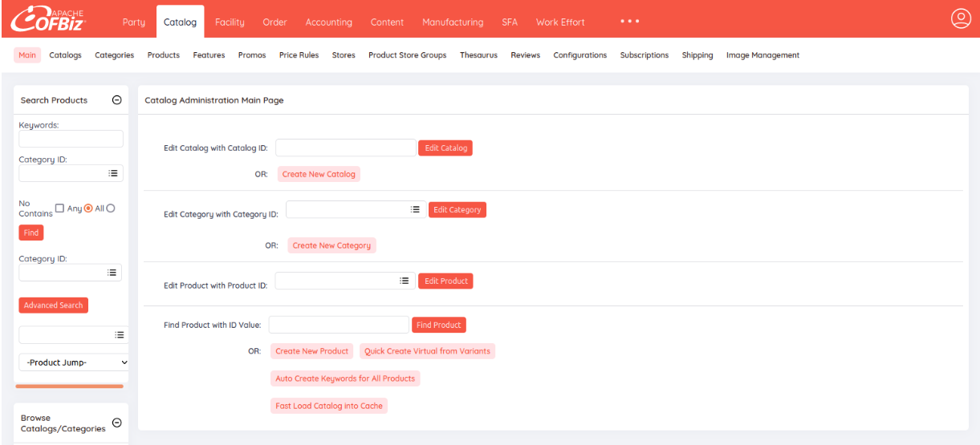Open lookup icon in first sidebar Category ID
Screen dimensions: 980x445
pos(113,173)
